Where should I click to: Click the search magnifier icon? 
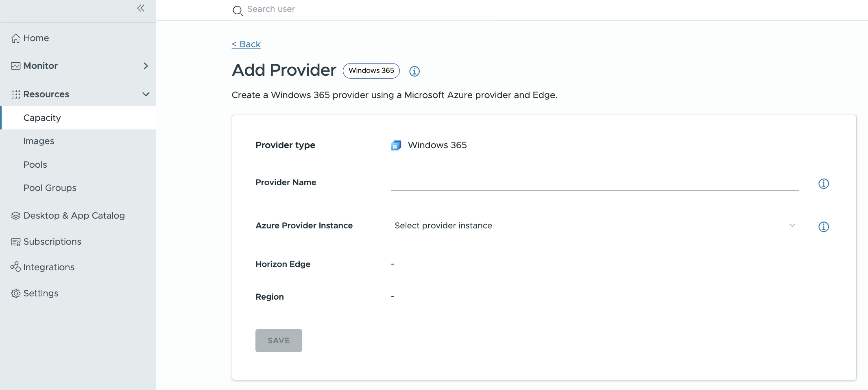click(238, 11)
